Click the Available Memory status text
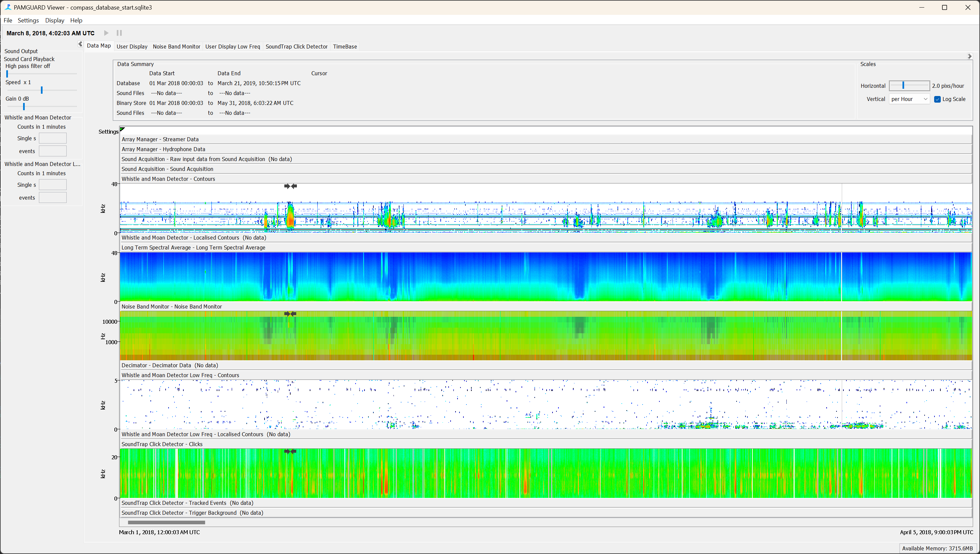The height and width of the screenshot is (554, 980). tap(937, 548)
